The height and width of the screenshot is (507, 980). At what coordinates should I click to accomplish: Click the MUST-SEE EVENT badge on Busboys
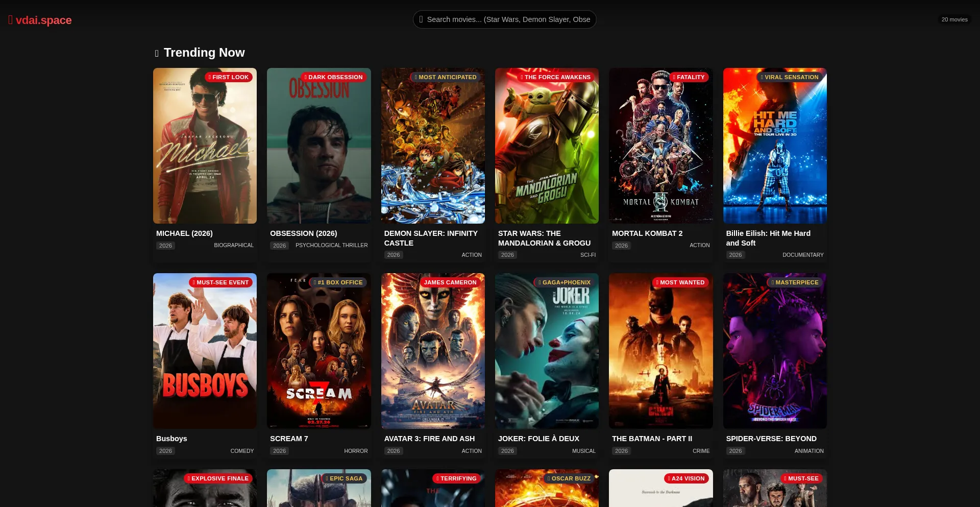point(220,282)
